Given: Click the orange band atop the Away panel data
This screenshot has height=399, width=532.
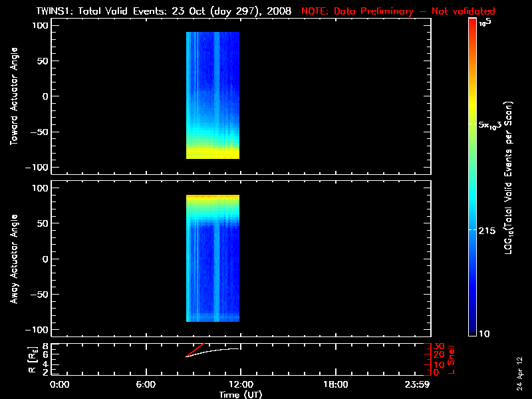Looking at the screenshot, I should pyautogui.click(x=213, y=197).
